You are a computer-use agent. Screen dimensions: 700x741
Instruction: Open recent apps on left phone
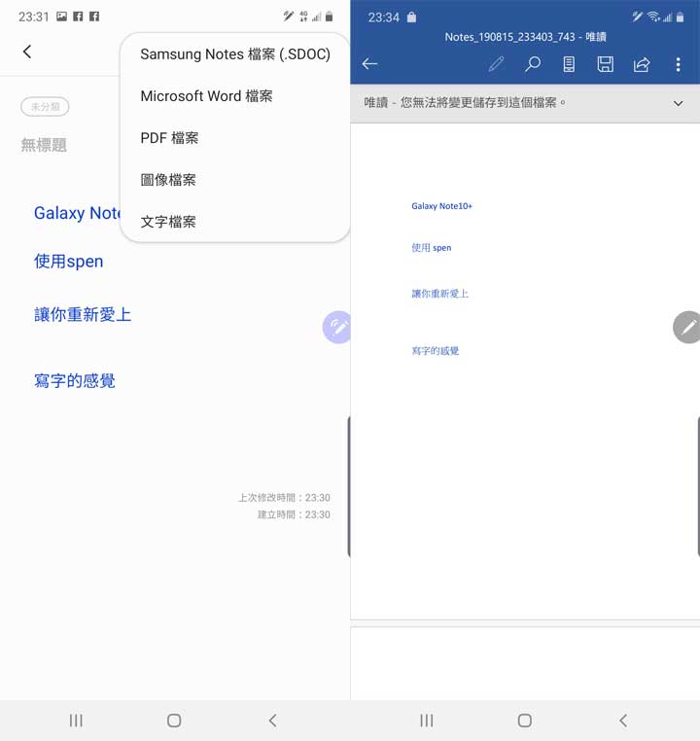[x=76, y=721]
